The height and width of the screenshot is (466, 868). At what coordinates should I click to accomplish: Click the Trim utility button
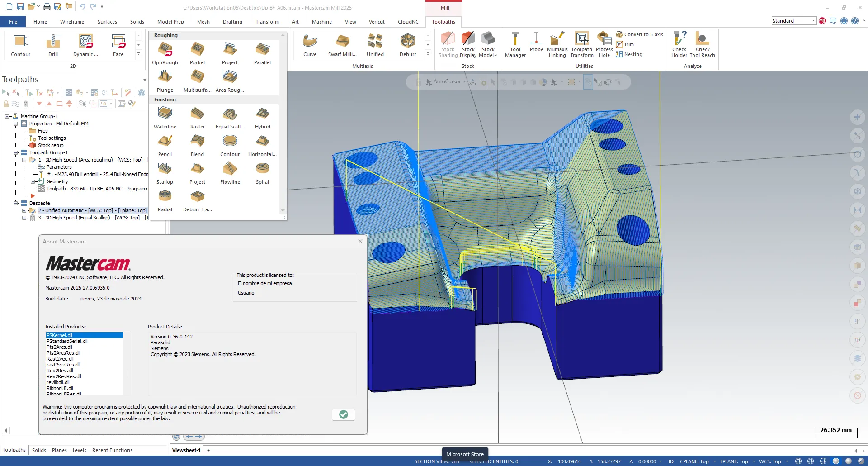point(625,44)
